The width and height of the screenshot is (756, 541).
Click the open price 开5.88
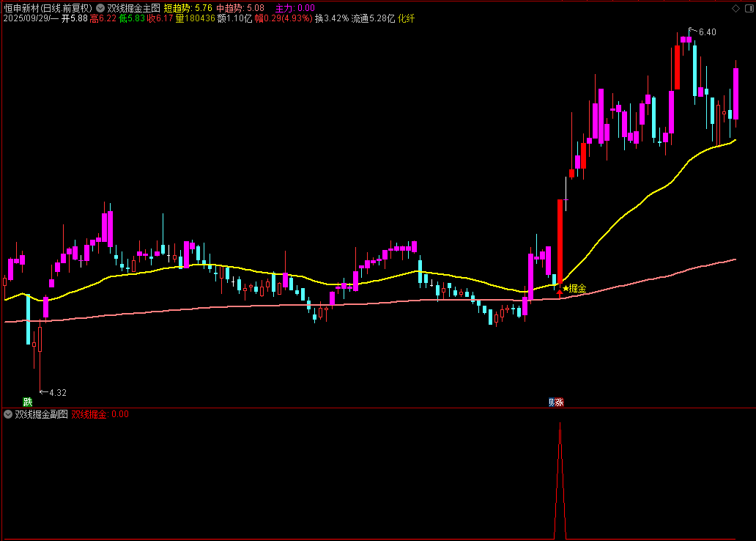coord(74,18)
